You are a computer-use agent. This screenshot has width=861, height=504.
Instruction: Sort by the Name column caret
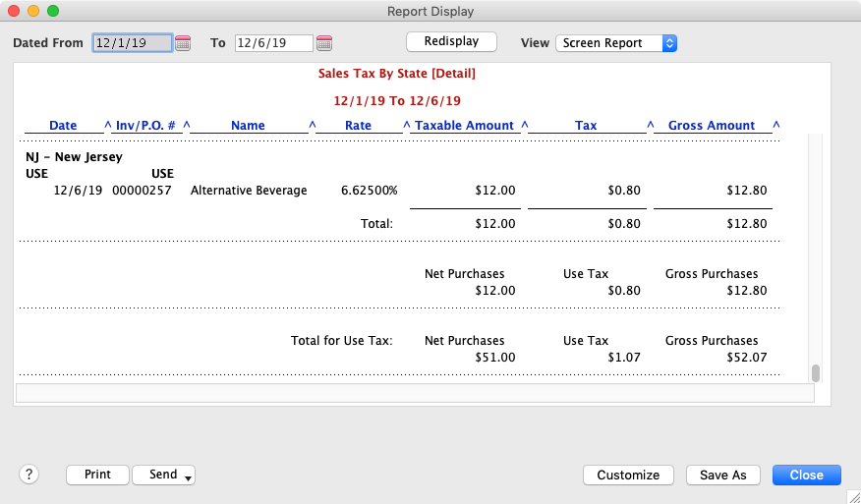coord(313,125)
